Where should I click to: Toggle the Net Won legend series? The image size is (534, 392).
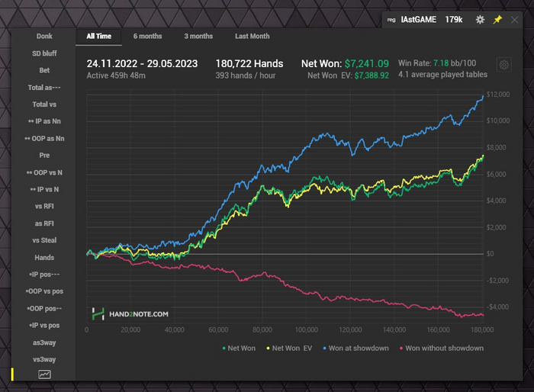pyautogui.click(x=239, y=348)
